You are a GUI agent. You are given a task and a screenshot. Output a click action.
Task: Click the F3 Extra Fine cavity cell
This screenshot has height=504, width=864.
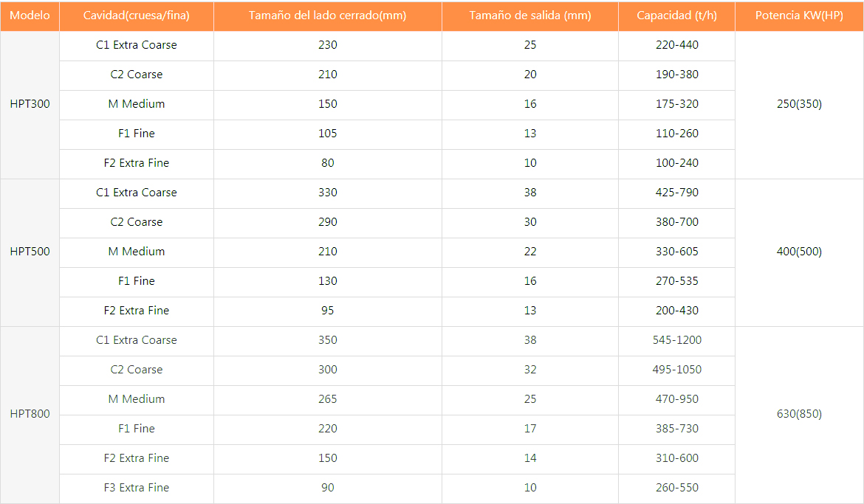pyautogui.click(x=137, y=488)
